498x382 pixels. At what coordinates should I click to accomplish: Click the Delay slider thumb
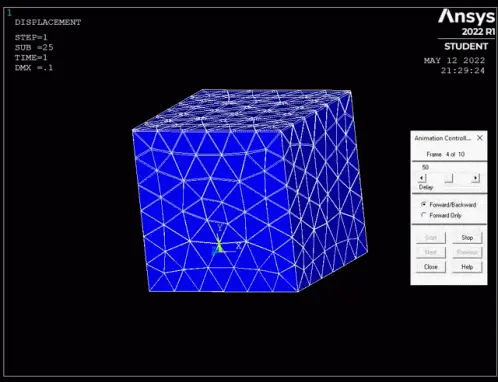point(449,178)
